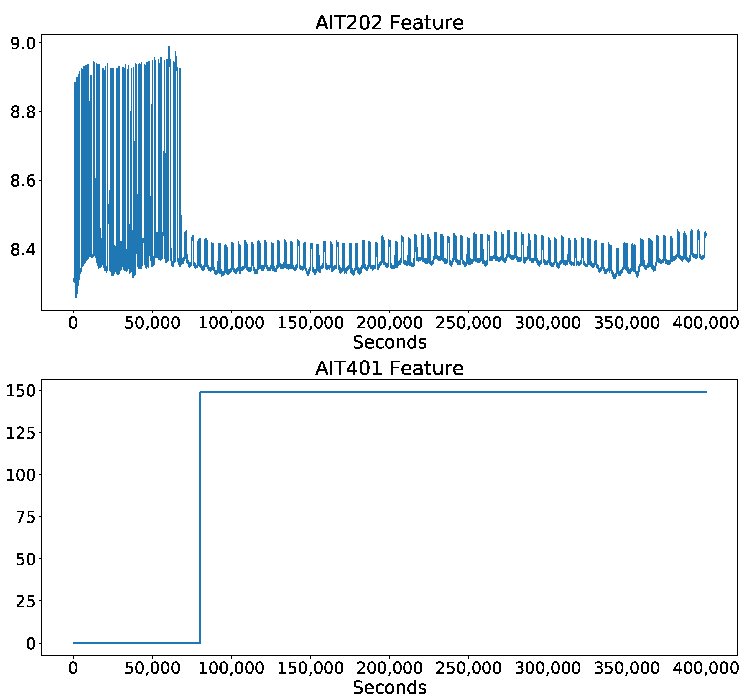756x700 pixels.
Task: Click the 9.0 y-axis tick label
Action: tap(23, 43)
